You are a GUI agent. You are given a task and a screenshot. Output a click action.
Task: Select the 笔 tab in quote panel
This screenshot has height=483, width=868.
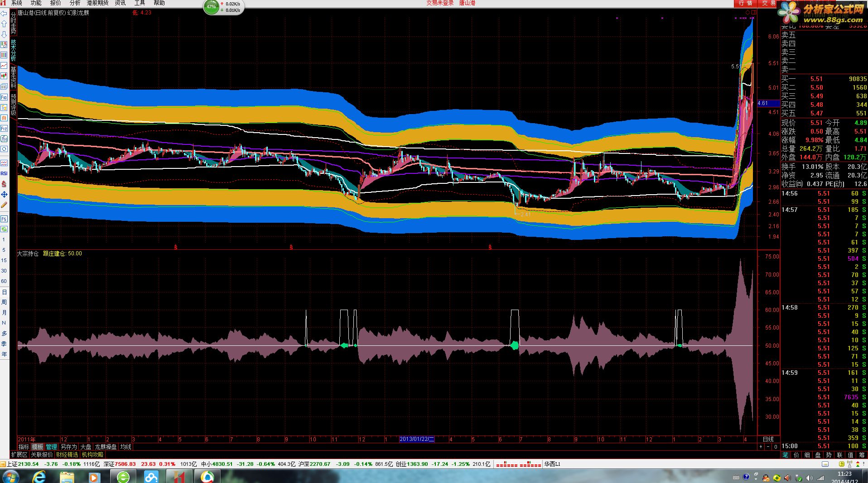tap(785, 455)
